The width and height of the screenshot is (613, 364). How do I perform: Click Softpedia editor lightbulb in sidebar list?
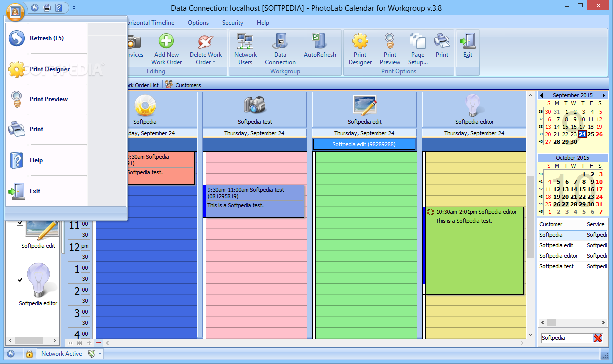coord(38,280)
